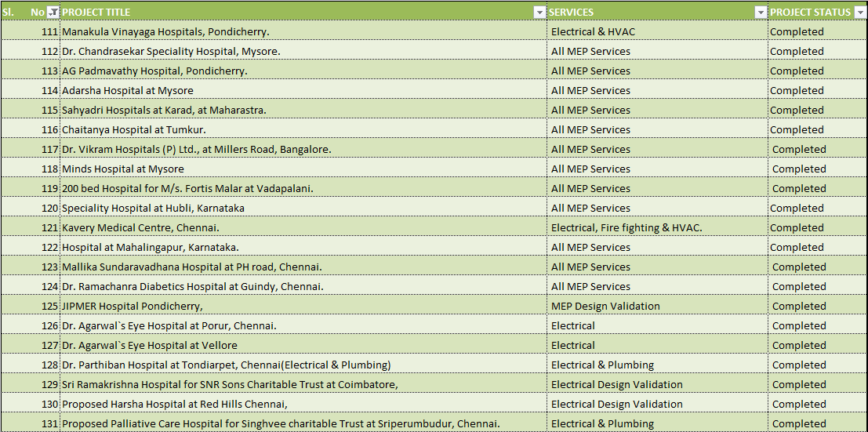Select Completed status for Minds Hospital row
Screen dimensions: 868x432
[798, 169]
